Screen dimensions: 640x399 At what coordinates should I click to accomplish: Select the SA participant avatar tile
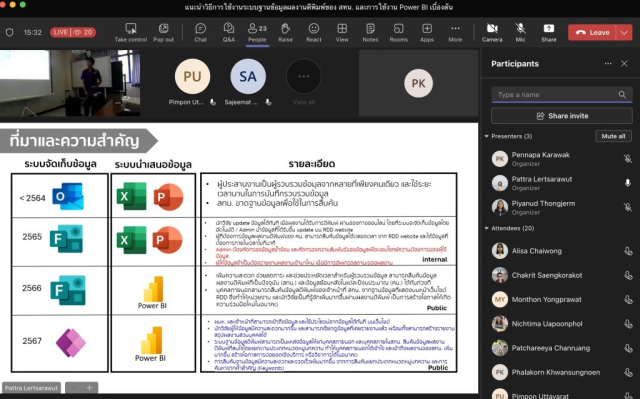click(x=248, y=76)
